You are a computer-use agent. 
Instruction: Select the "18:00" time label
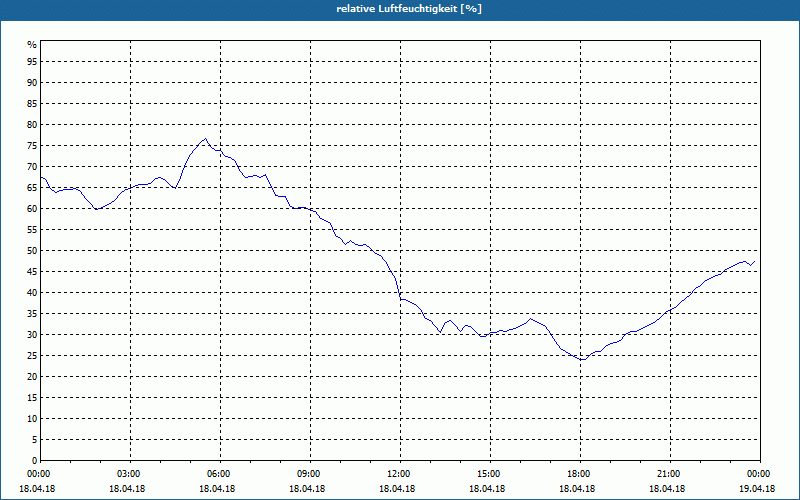(581, 474)
